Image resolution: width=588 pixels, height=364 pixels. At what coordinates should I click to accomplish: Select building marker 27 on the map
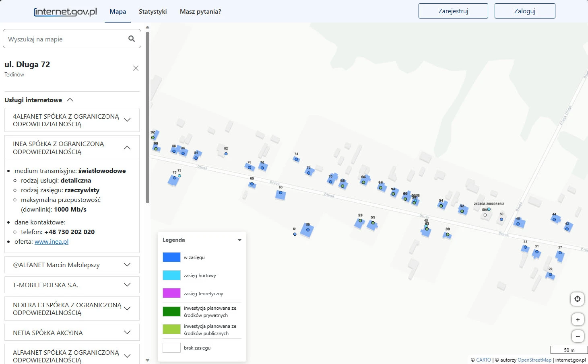coord(560,253)
